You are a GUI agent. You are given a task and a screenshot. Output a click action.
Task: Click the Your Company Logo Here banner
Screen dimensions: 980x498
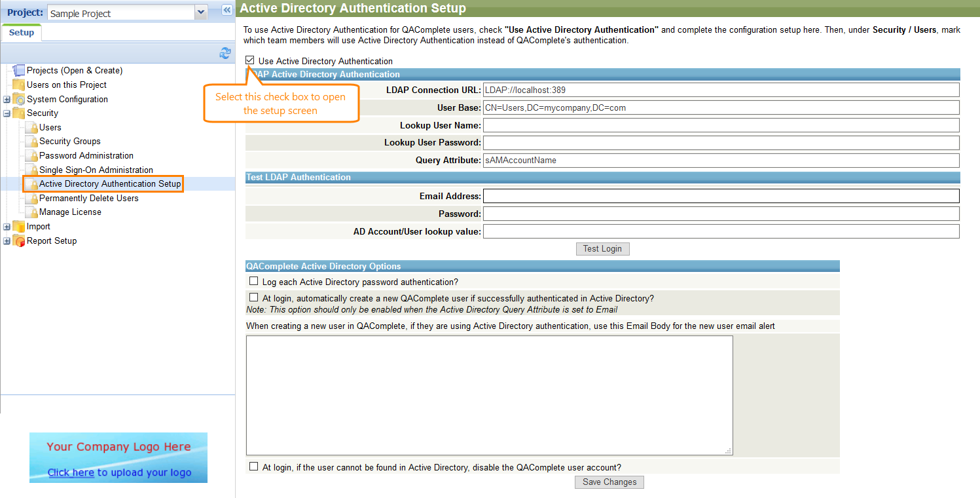(x=118, y=457)
